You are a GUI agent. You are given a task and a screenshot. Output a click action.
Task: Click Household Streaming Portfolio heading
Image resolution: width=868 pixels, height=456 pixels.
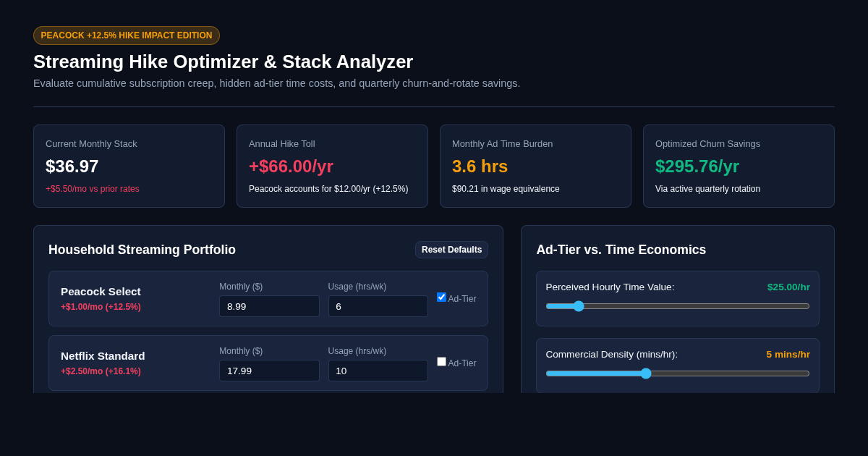[x=142, y=250]
